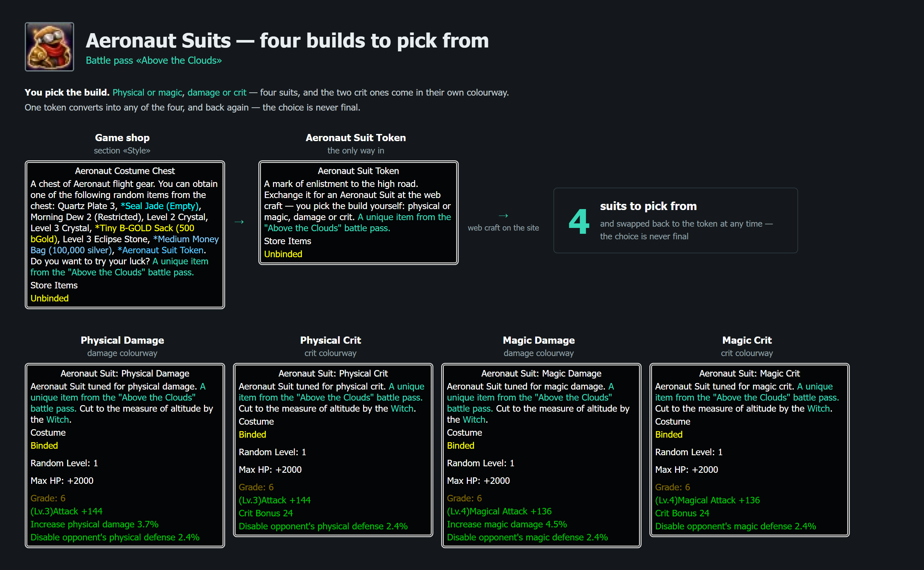
Task: Open the Aeronaut Costume Chest tooltip card
Action: click(x=125, y=235)
